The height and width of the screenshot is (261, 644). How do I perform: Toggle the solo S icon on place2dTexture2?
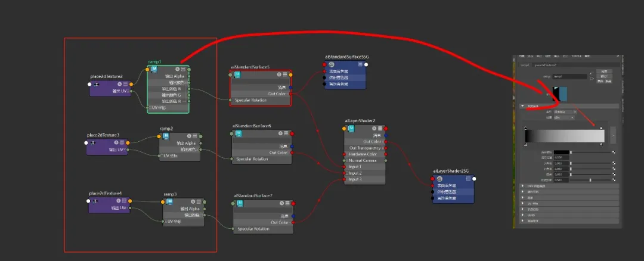click(119, 84)
